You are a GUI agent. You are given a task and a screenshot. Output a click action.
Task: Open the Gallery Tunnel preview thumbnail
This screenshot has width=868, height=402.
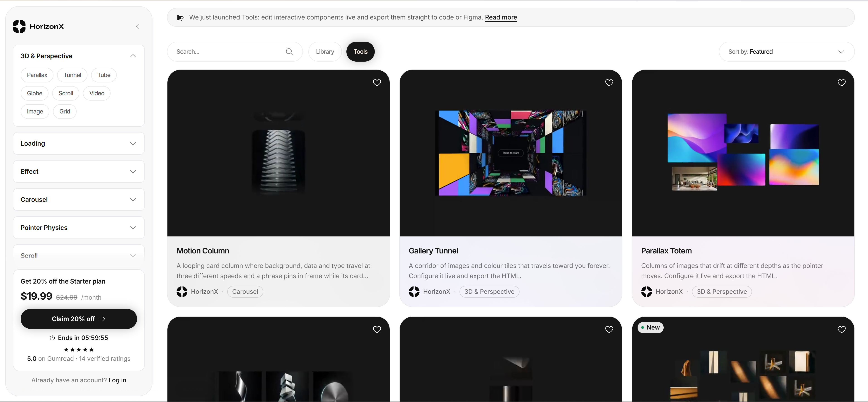pos(511,153)
